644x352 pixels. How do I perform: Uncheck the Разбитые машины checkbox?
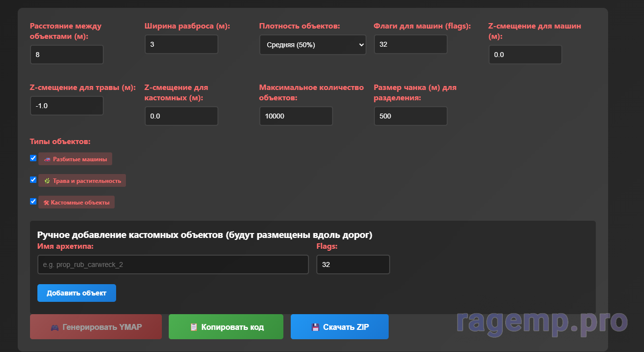click(33, 158)
